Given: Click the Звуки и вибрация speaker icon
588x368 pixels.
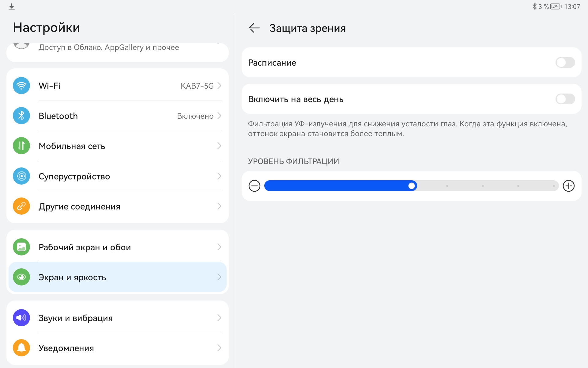Looking at the screenshot, I should pos(21,318).
